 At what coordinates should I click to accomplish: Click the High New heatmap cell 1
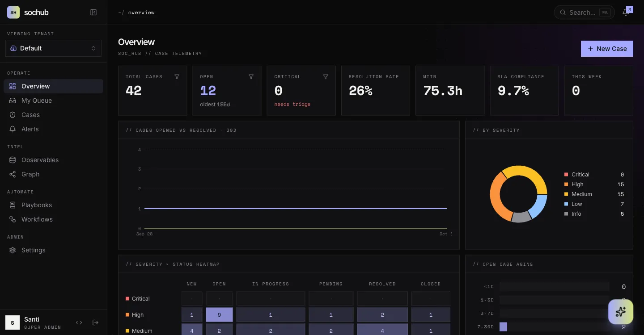click(x=192, y=315)
